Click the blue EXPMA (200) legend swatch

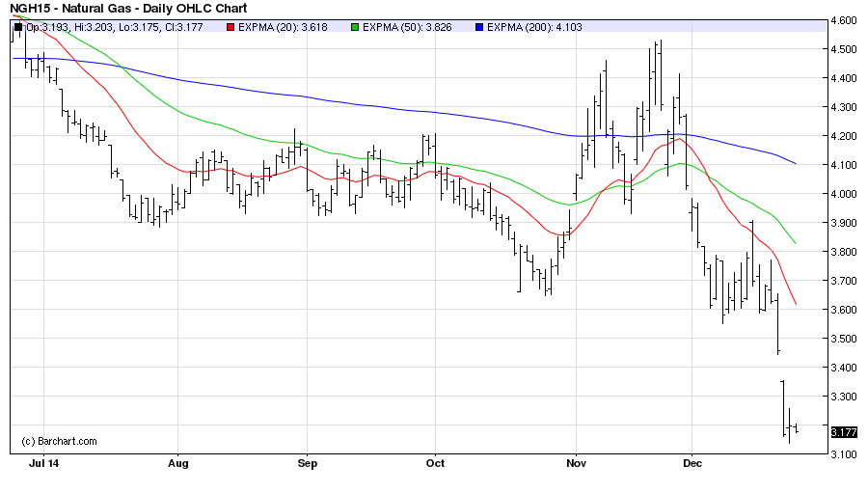(x=479, y=27)
